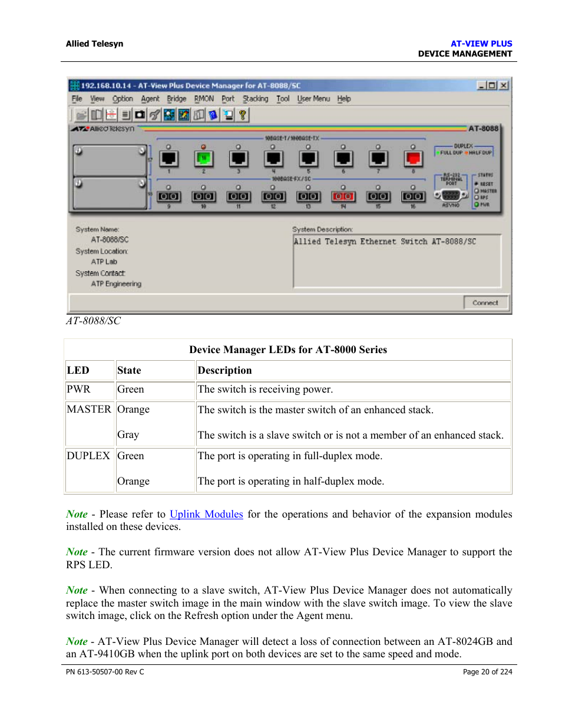Click the two-pane book toolbar icon
The height and width of the screenshot is (728, 562).
[96, 114]
